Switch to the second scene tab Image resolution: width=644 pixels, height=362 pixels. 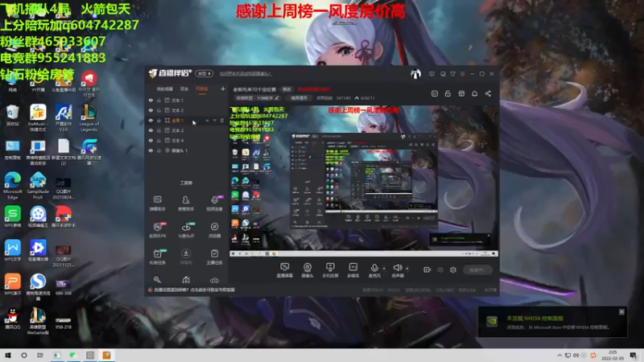point(184,89)
